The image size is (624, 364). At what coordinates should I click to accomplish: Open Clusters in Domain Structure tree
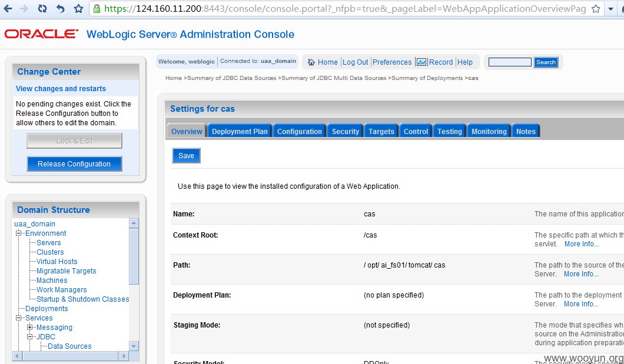pyautogui.click(x=50, y=252)
